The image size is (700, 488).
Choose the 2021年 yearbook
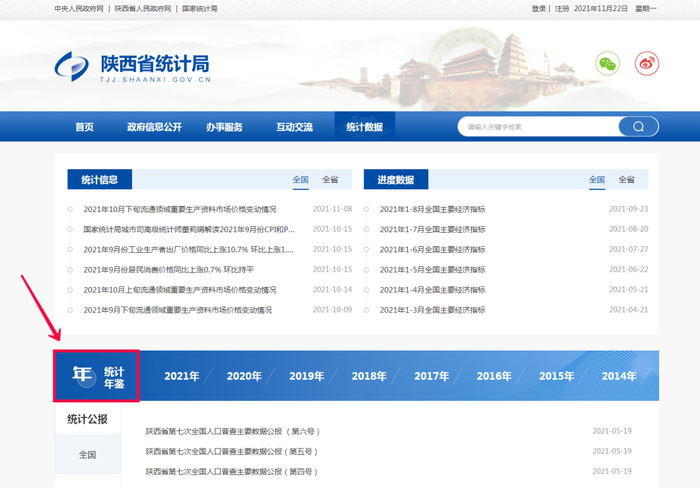(x=182, y=376)
